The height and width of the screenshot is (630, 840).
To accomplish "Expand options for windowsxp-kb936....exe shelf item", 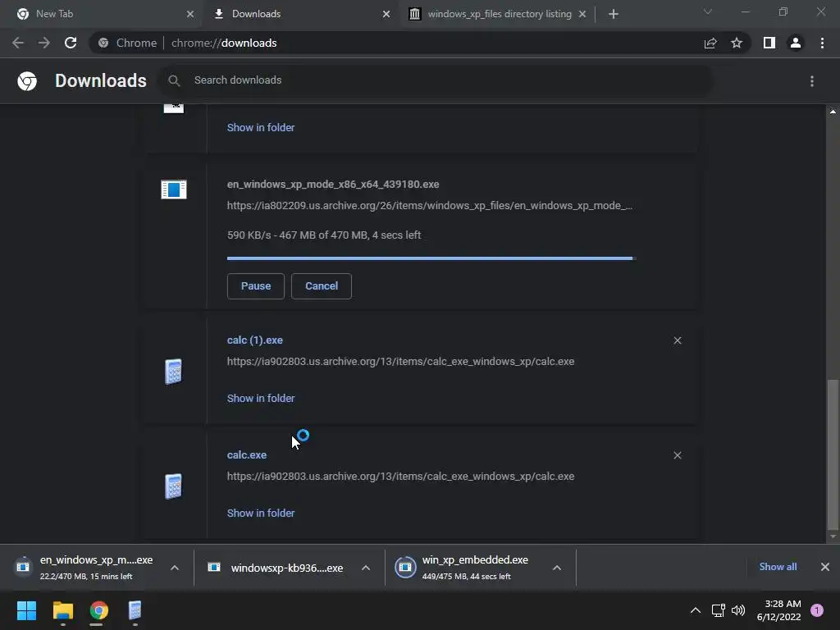I will [x=366, y=568].
